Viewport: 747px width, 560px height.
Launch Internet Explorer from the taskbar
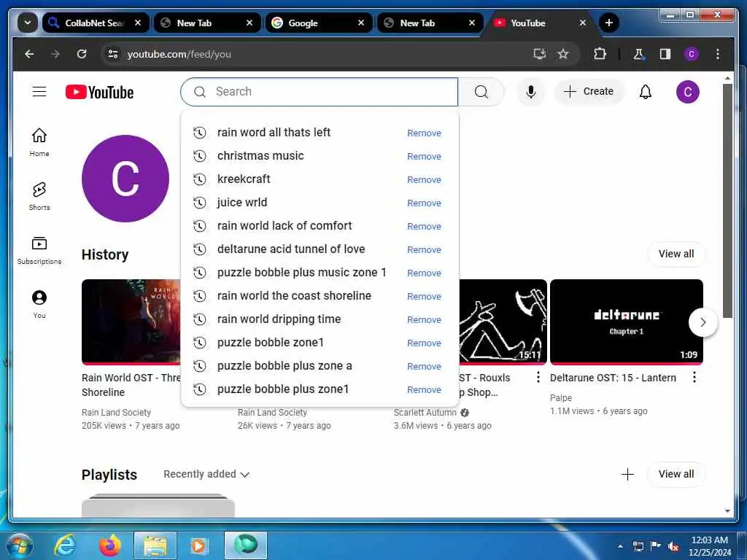pos(65,545)
